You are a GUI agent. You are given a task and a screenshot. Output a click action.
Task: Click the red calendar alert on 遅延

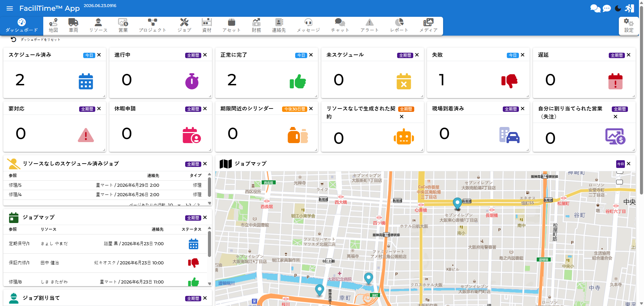(x=615, y=81)
